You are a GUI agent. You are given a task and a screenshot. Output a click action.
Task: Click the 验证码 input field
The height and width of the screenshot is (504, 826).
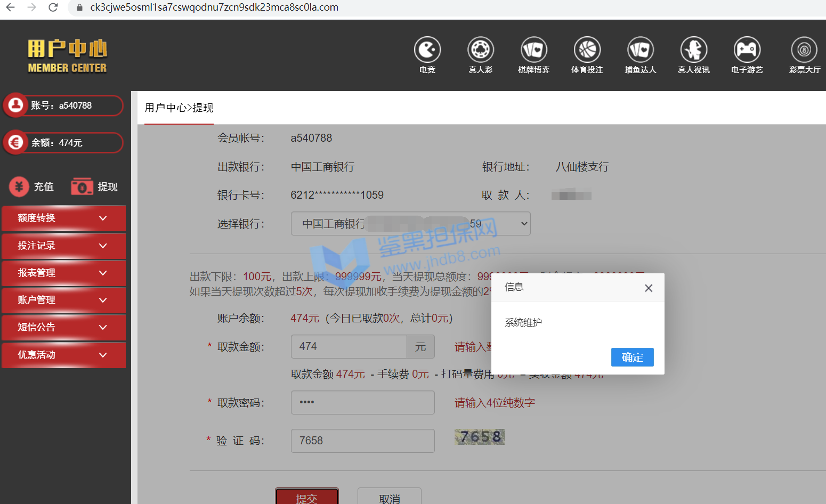362,441
